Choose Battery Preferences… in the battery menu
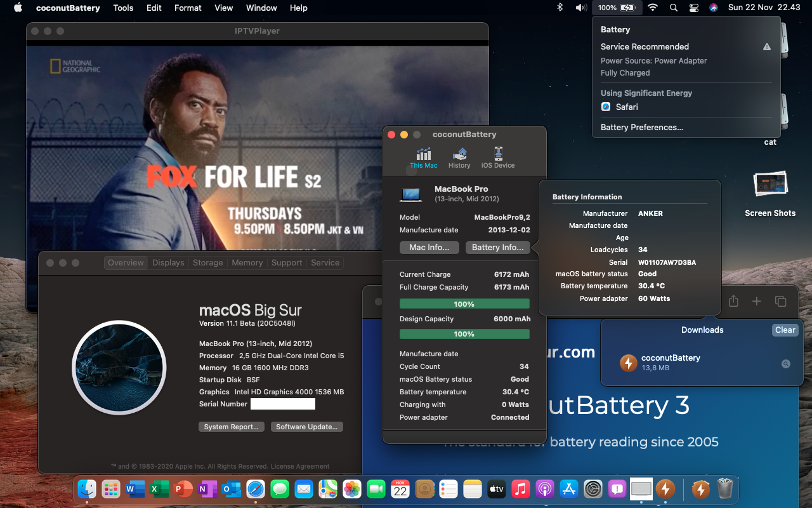 642,127
